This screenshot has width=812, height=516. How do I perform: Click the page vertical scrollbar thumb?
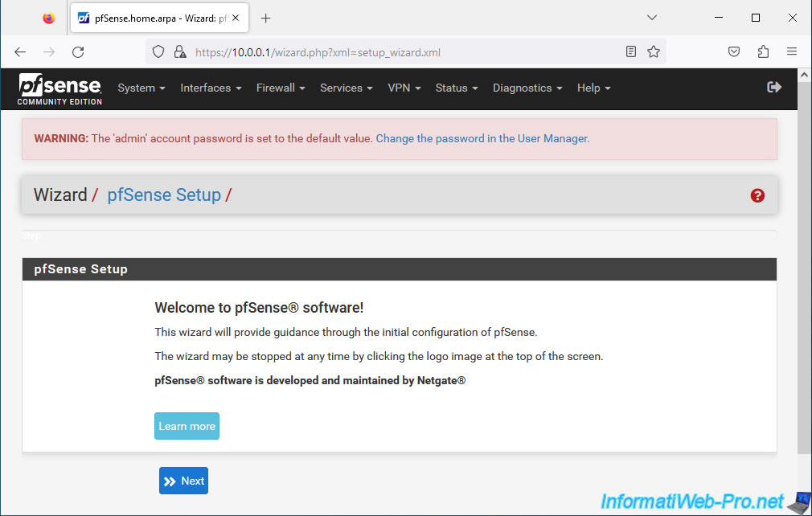click(804, 268)
